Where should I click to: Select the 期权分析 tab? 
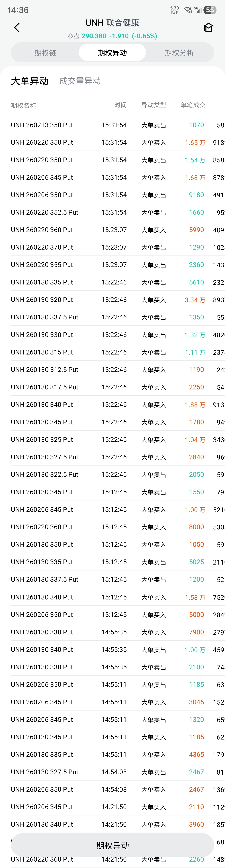click(179, 53)
